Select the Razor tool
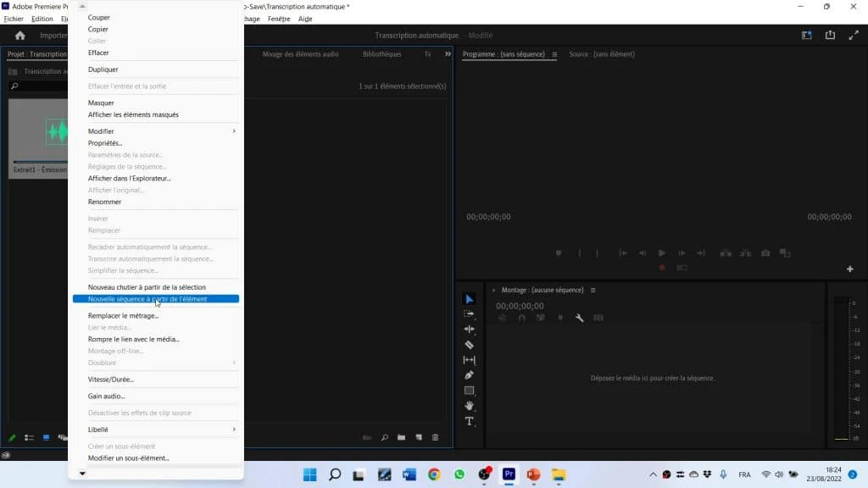This screenshot has width=868, height=488. [x=469, y=345]
